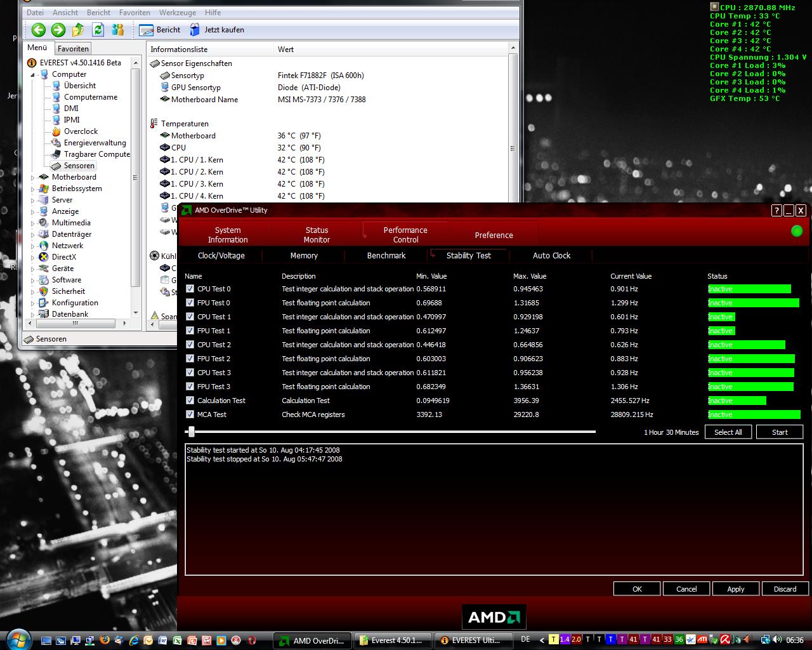Switch to Everest 4.50.1 taskbar button

click(x=393, y=640)
